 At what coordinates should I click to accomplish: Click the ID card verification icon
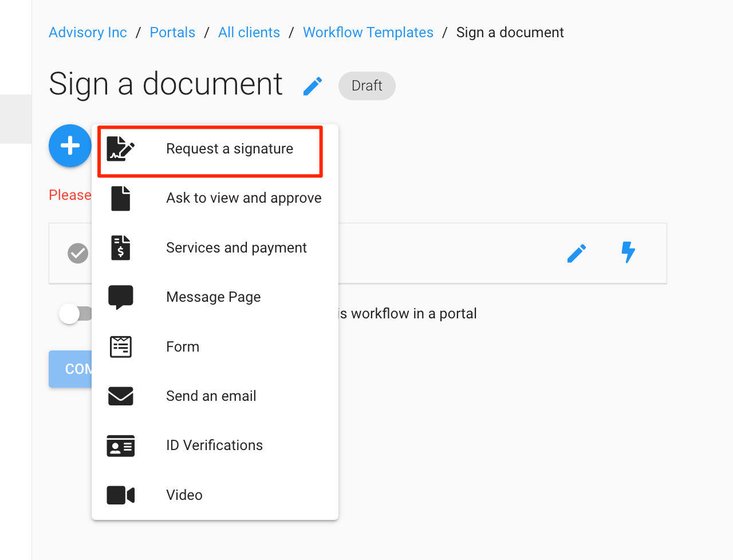point(120,445)
